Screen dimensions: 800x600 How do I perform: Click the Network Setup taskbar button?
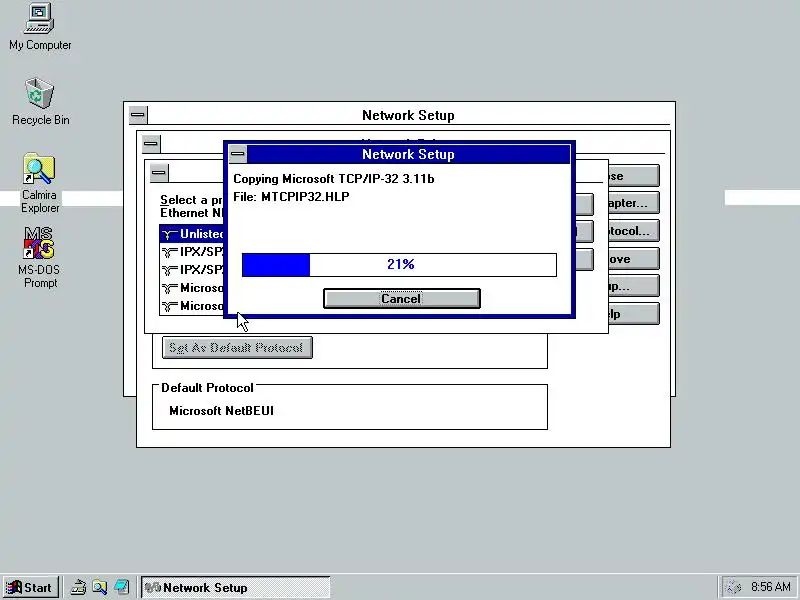[x=235, y=587]
